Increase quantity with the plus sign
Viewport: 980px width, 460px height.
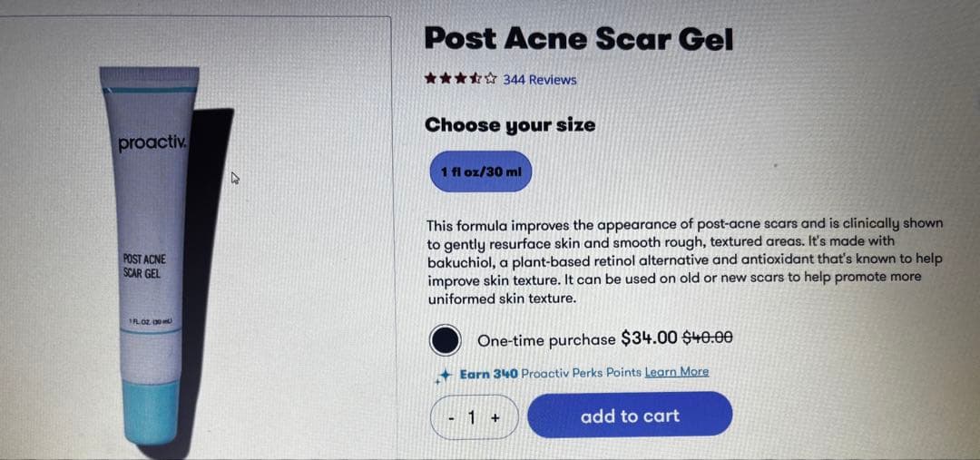(x=495, y=417)
